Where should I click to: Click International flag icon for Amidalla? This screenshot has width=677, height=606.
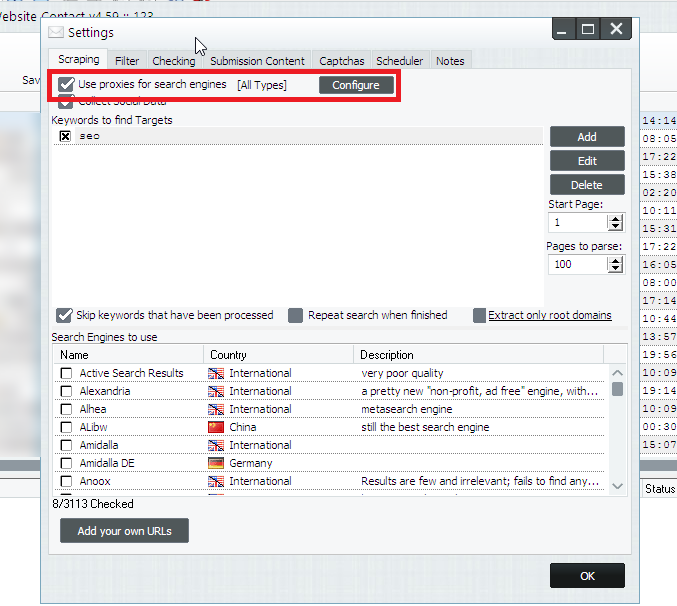[216, 445]
